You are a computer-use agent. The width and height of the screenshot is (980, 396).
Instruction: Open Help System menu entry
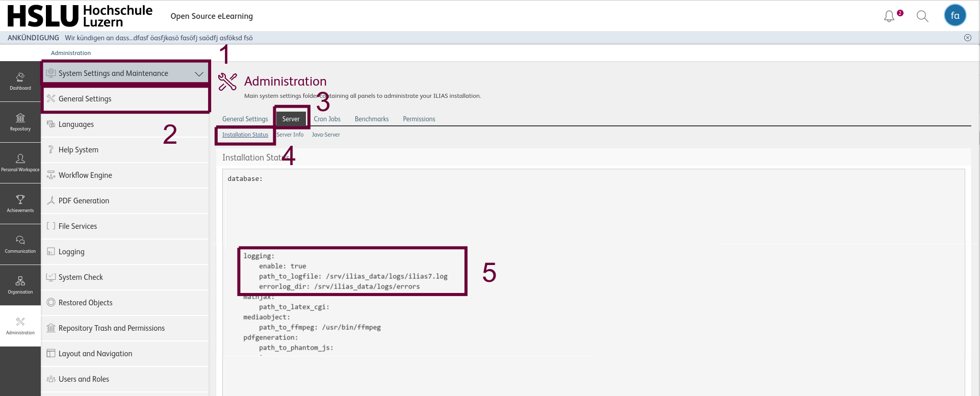point(125,150)
